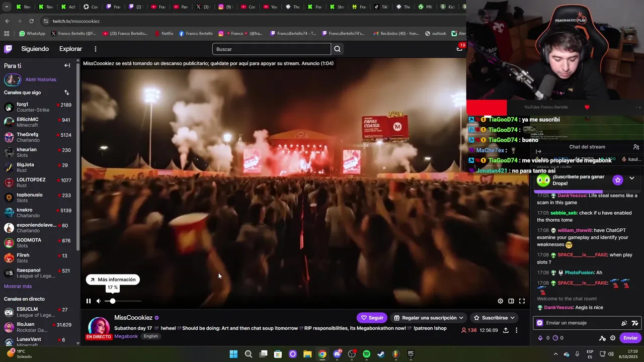Expand Mostrar más followed channels

pos(18,287)
